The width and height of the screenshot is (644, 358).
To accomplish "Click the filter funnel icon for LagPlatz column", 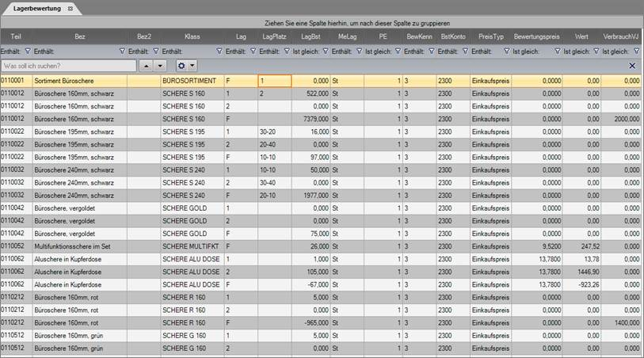I will tap(286, 51).
